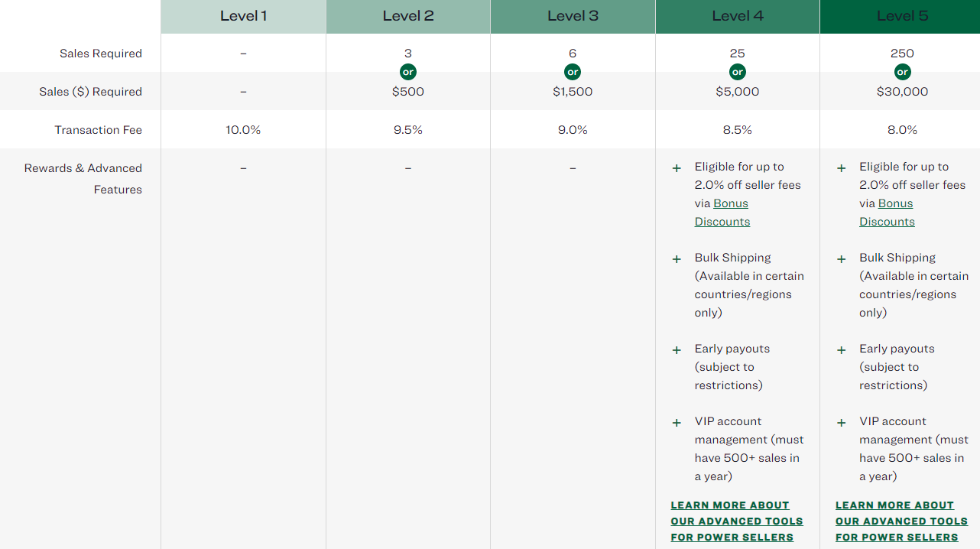
Task: Click the 25 sales required value
Action: coord(738,54)
